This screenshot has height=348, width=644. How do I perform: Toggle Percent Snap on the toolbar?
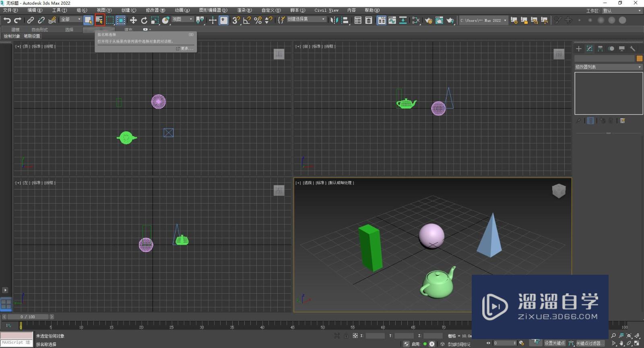(x=258, y=20)
